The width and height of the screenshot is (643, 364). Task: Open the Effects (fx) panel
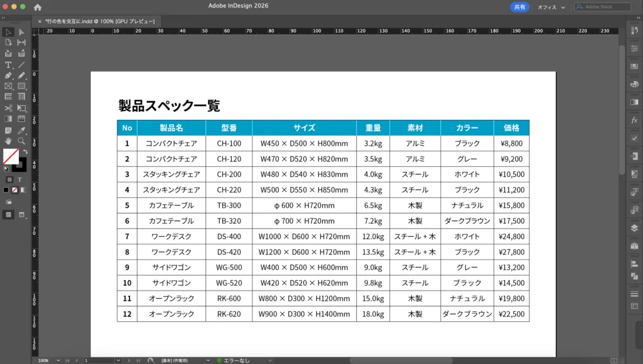634,120
